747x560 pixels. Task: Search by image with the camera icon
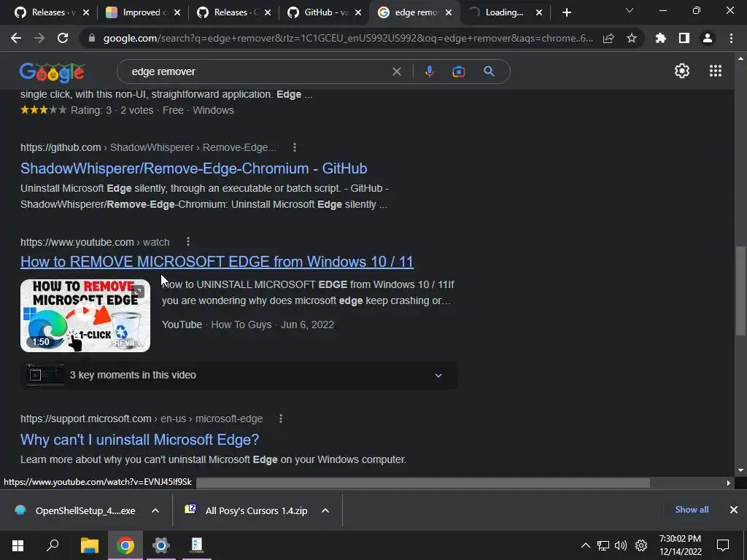[x=459, y=71]
